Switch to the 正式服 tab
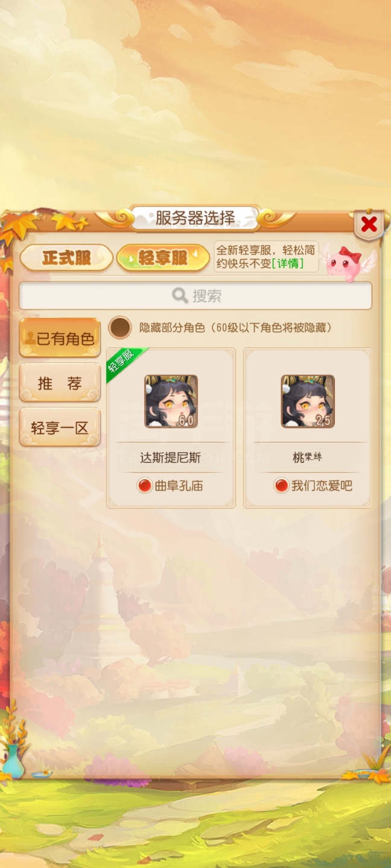 coord(66,258)
